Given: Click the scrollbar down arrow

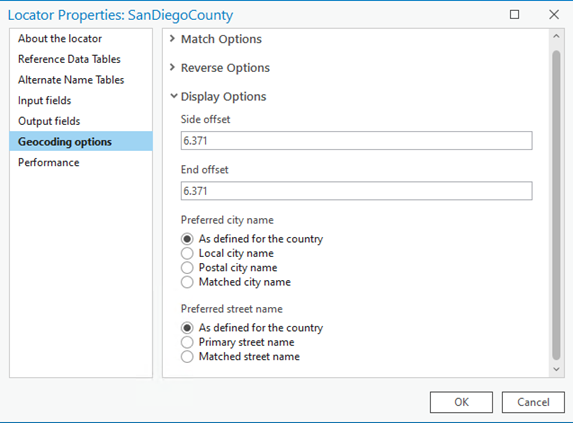Looking at the screenshot, I should [x=556, y=369].
